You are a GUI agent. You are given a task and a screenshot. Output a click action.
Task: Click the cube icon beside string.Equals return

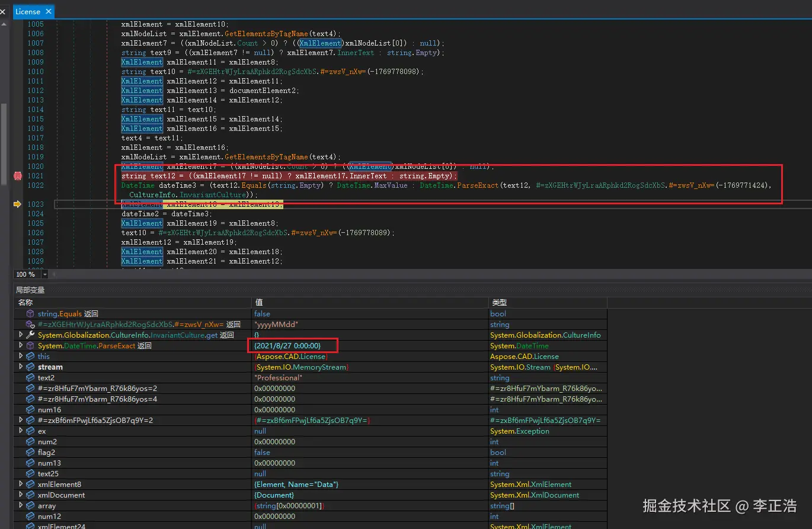pos(30,314)
